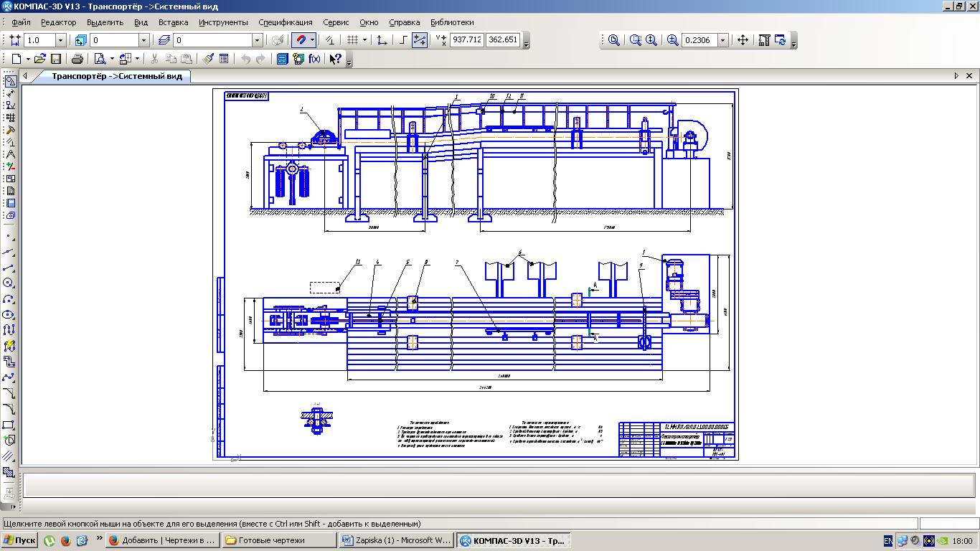Select the Rectangle tool in the left panel
Viewport: 980px width, 551px height.
pos(9,425)
